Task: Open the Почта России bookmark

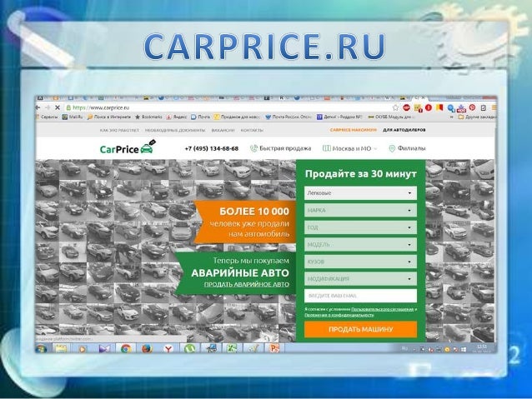Action: [289, 117]
